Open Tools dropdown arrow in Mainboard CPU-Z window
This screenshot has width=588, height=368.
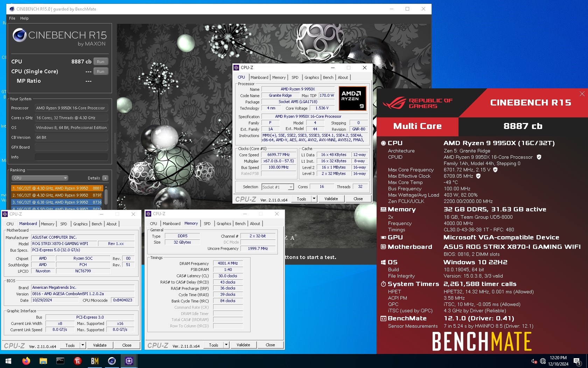(83, 345)
